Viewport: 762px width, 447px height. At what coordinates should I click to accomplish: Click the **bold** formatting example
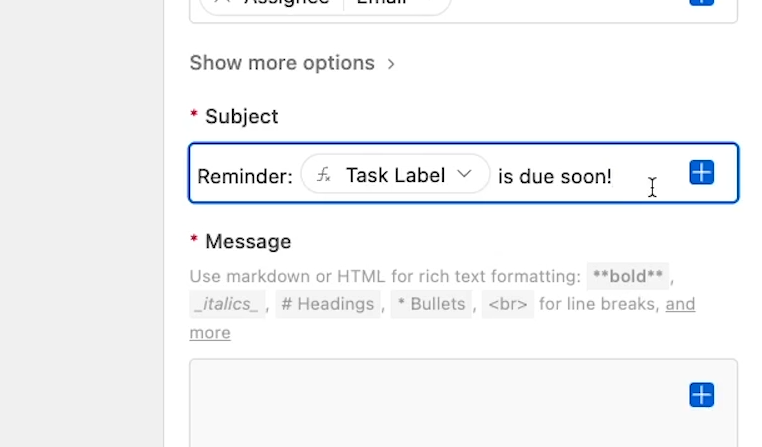tap(627, 276)
